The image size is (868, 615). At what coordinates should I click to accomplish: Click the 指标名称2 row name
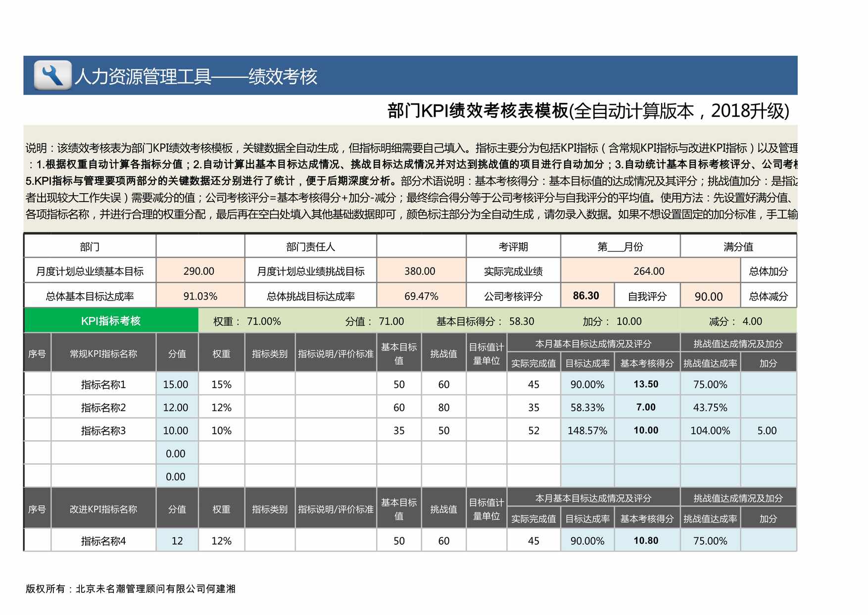103,408
